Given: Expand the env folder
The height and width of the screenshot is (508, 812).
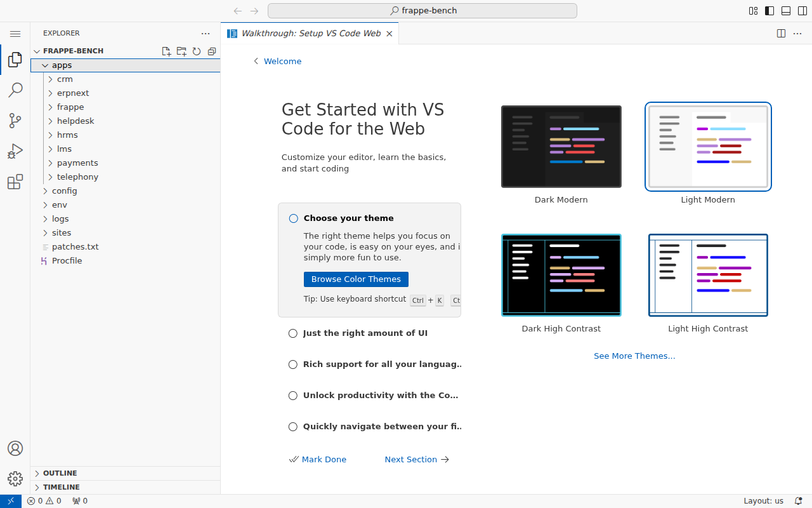Looking at the screenshot, I should point(126,205).
